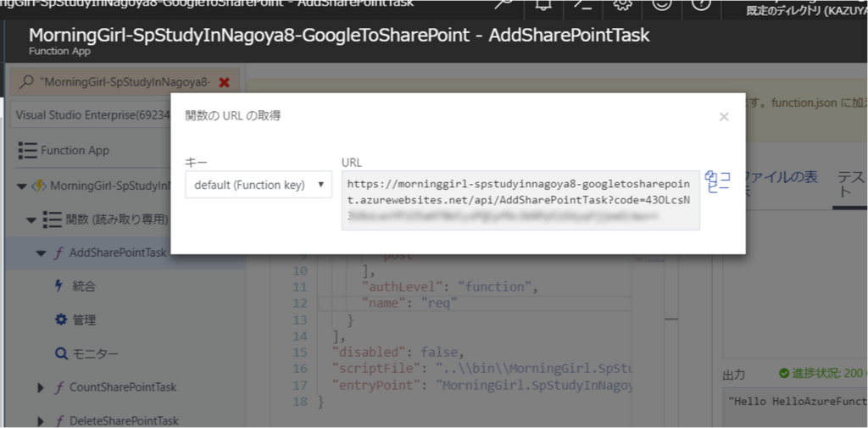Open the help question mark in the top bar
Screen dimensions: 868x428
[701, 4]
